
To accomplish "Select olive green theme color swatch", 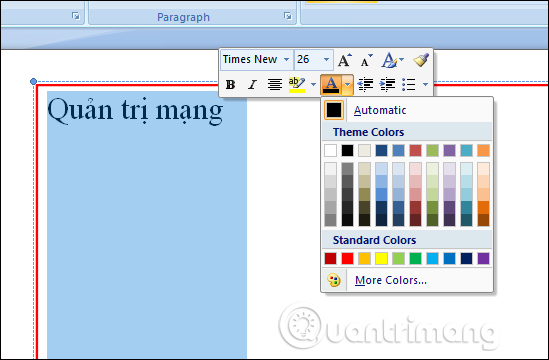I will (432, 151).
